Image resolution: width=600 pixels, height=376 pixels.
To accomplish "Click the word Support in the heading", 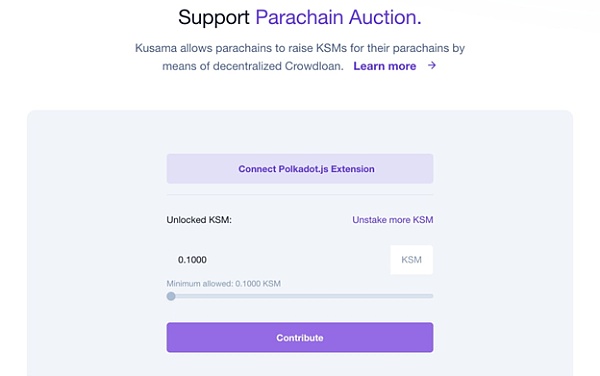I will point(214,18).
